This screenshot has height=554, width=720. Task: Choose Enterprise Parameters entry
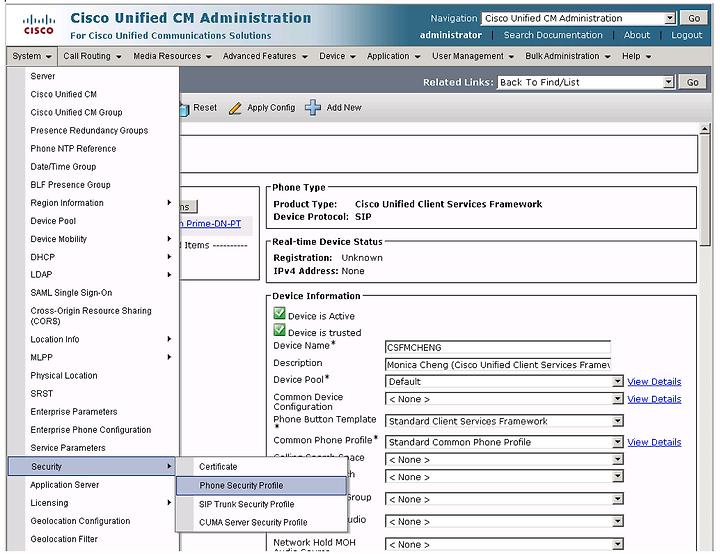[x=73, y=412]
